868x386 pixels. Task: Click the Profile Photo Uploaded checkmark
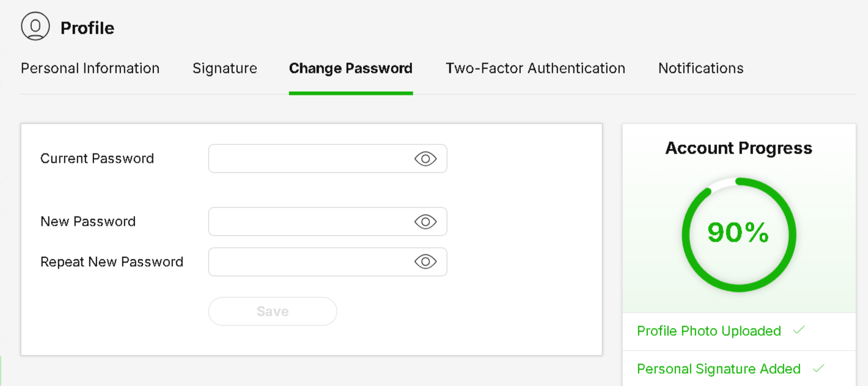(x=799, y=330)
